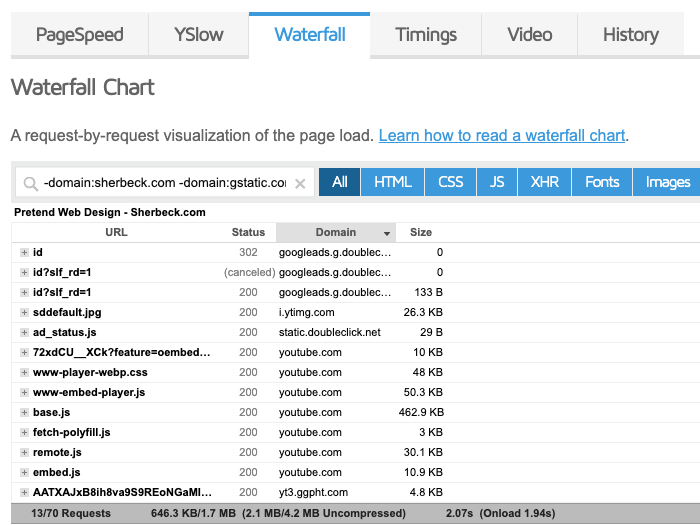Screen dimensions: 700x525
Task: Show All request types
Action: coord(339,182)
